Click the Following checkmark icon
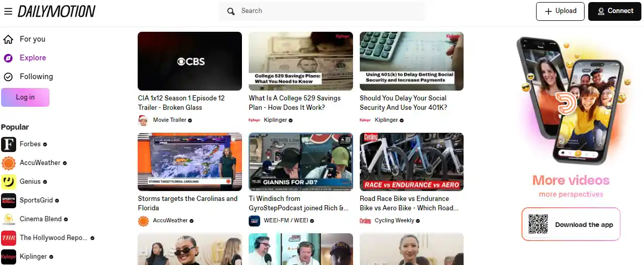The width and height of the screenshot is (644, 265). click(8, 77)
